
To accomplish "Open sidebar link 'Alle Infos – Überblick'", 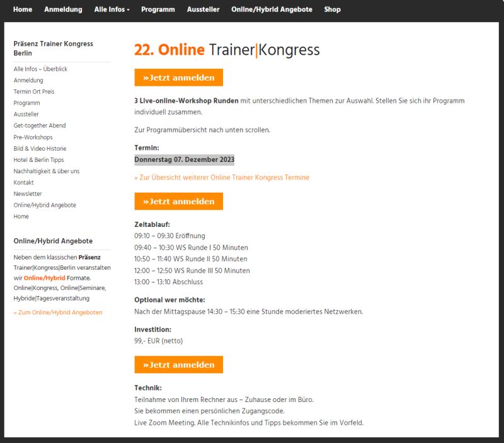I will pyautogui.click(x=40, y=69).
